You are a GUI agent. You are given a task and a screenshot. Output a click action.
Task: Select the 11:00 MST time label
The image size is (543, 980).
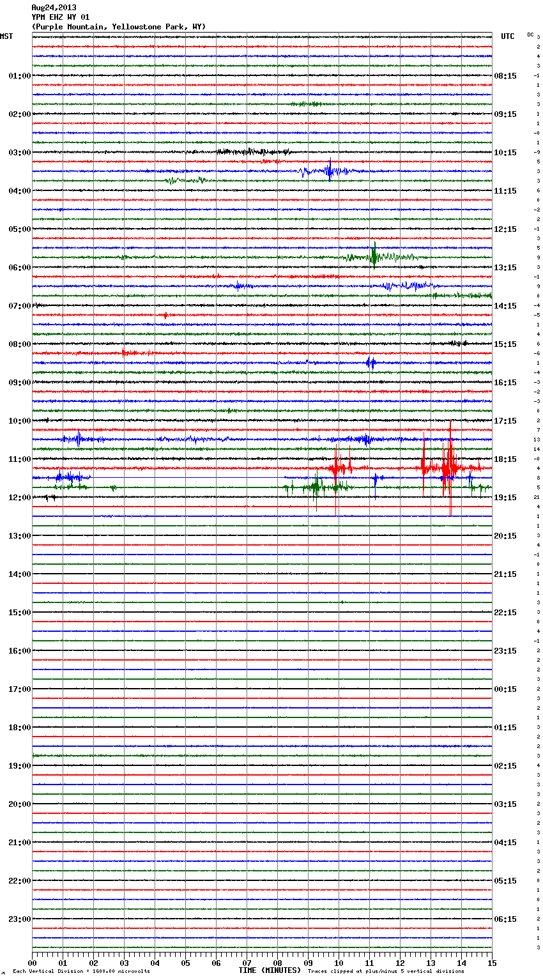tap(20, 459)
